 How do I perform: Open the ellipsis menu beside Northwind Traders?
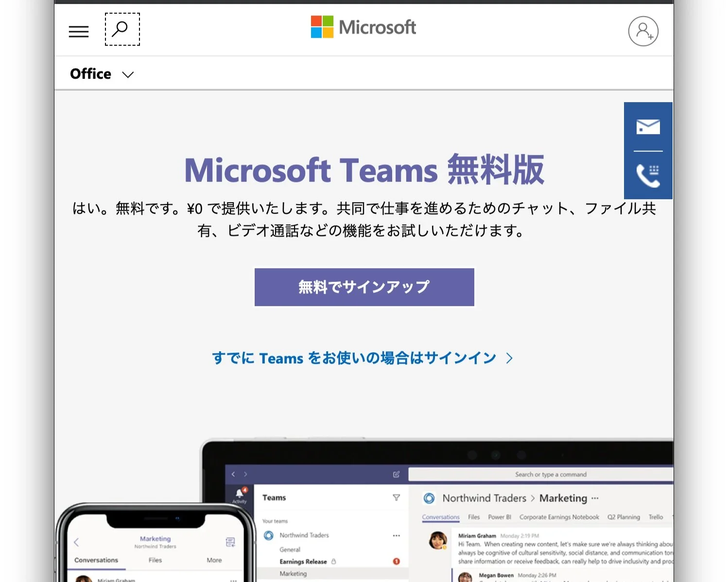pos(396,535)
